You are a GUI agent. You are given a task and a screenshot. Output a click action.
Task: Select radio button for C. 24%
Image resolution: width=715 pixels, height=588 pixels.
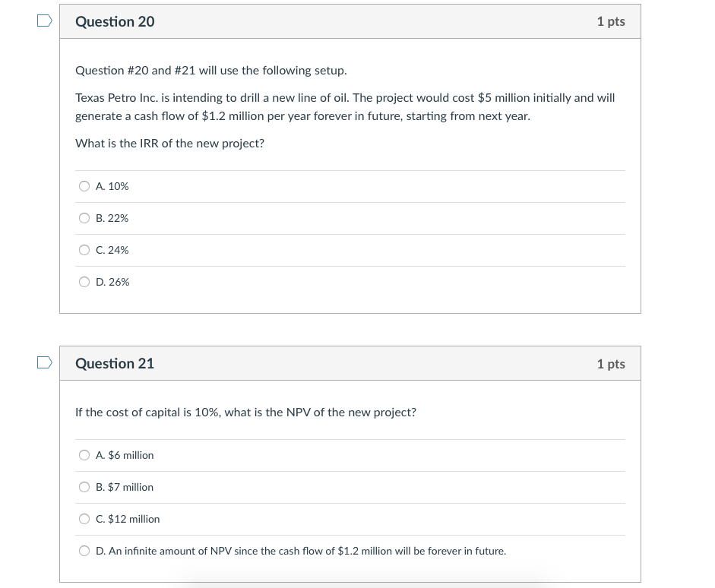(x=84, y=250)
